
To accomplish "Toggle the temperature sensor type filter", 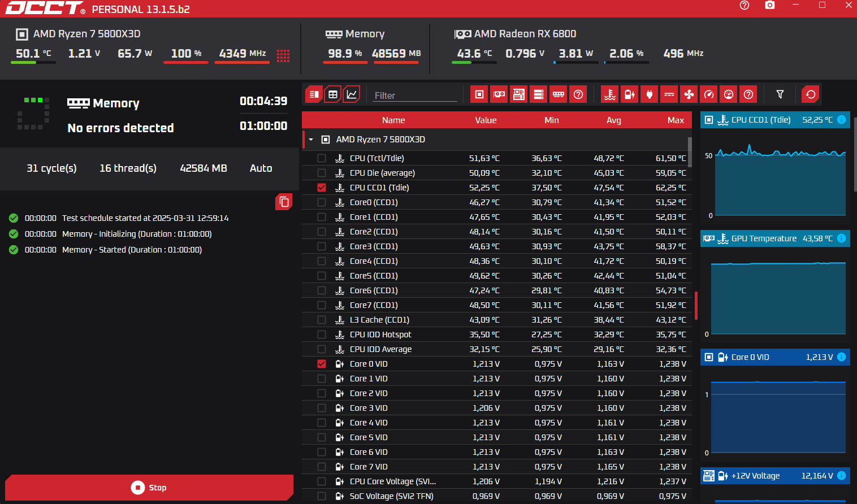I will (610, 94).
